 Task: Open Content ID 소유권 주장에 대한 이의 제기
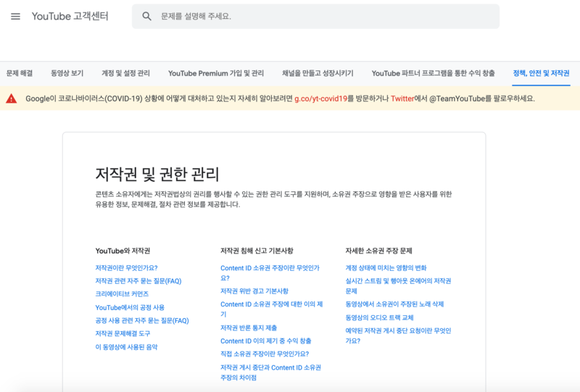coord(271,309)
